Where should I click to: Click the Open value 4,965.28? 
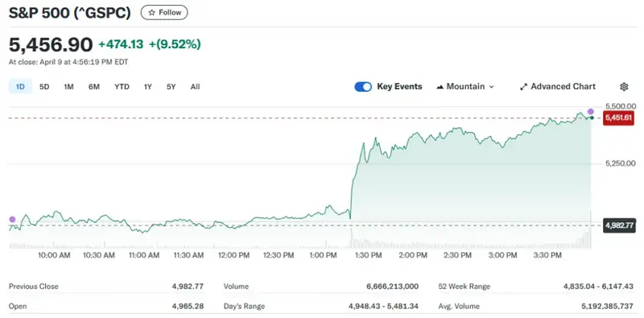188,306
